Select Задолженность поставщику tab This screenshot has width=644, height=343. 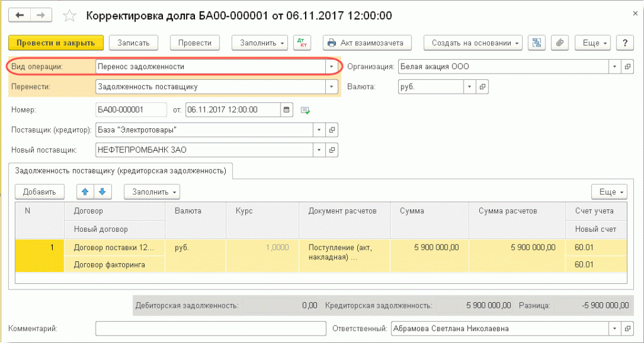120,170
